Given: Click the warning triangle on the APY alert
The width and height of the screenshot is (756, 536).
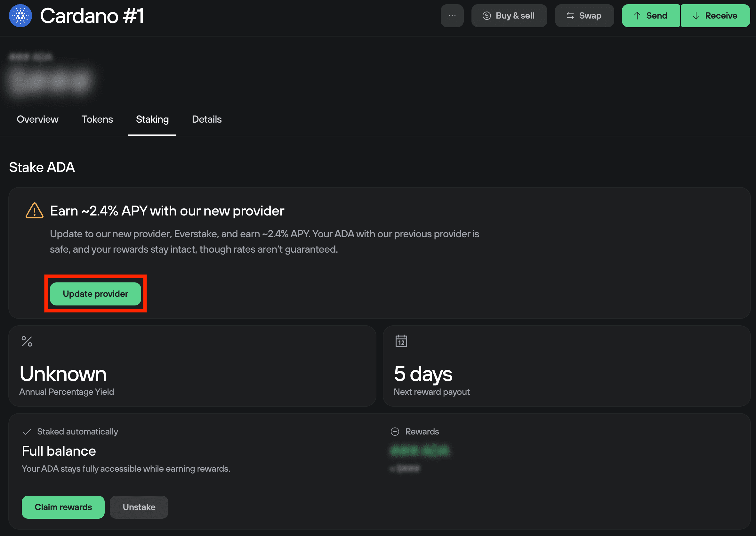Looking at the screenshot, I should point(34,211).
